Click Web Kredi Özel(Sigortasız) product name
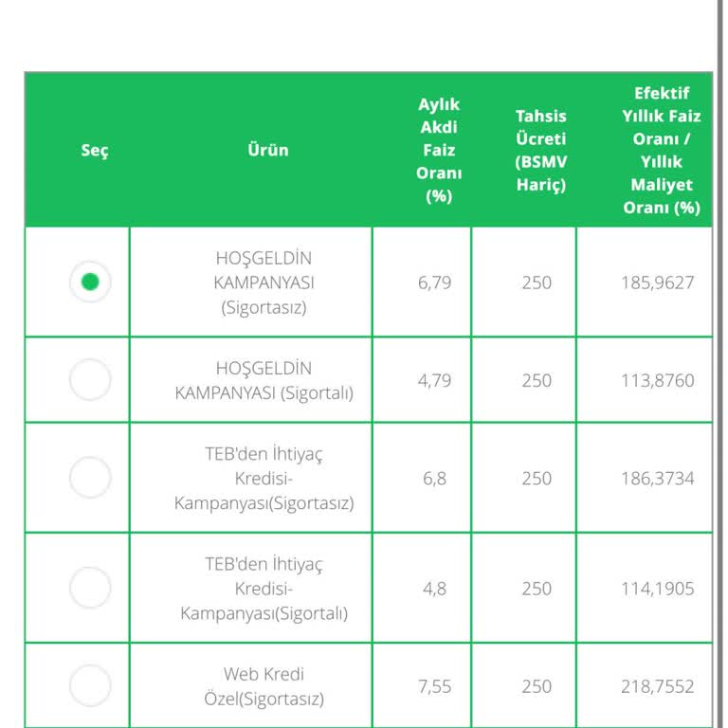The image size is (728, 728). point(264,686)
